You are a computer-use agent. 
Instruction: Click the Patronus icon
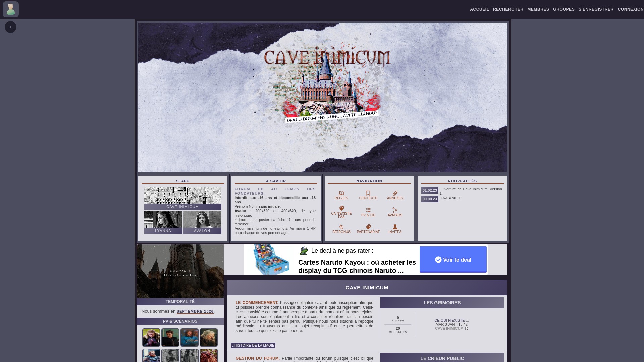(x=341, y=227)
